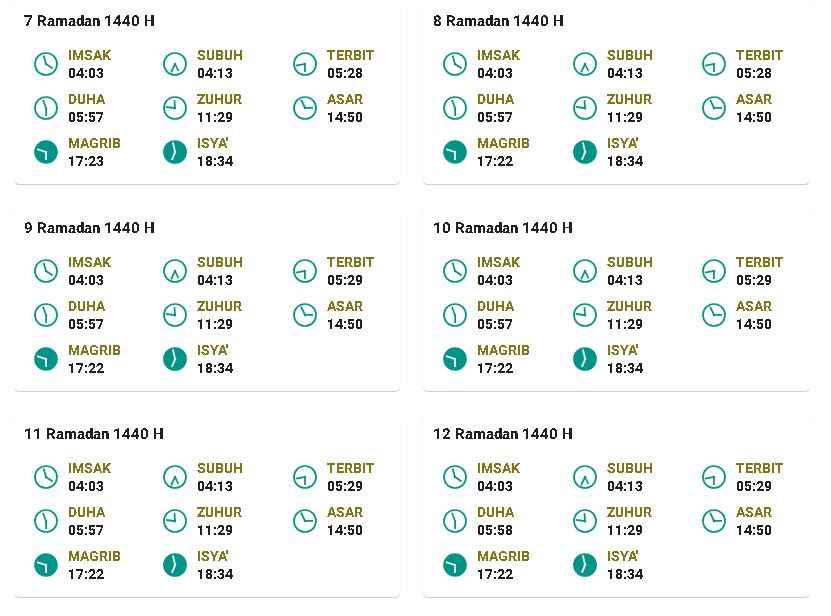The height and width of the screenshot is (616, 831).
Task: Click the Asar clock icon for 11 Ramadan
Action: tap(305, 521)
